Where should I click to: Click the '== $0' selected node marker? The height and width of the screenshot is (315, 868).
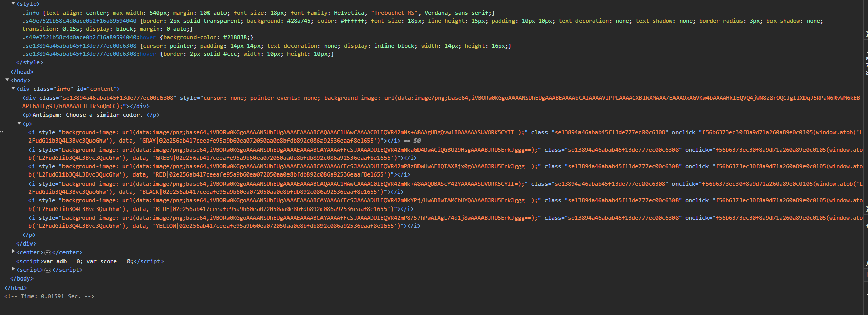click(x=412, y=141)
